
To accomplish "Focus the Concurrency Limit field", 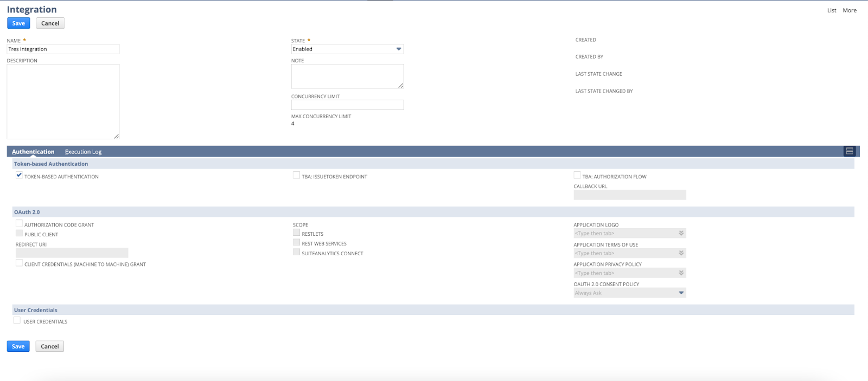I will click(x=347, y=105).
